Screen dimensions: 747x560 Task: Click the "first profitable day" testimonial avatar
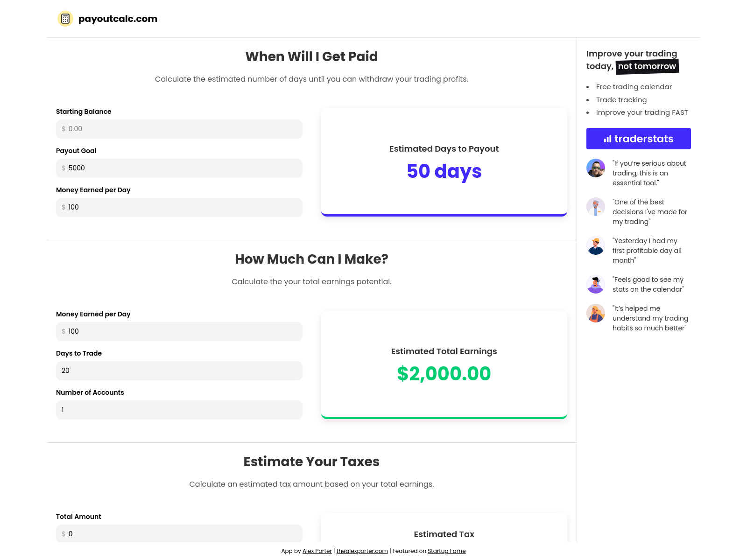click(596, 245)
